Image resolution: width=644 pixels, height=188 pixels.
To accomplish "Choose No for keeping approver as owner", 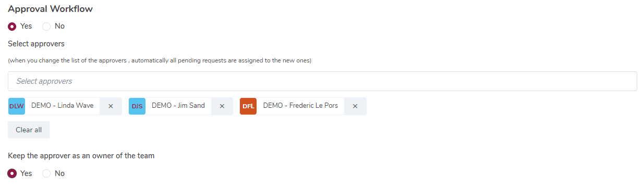I will coord(46,173).
